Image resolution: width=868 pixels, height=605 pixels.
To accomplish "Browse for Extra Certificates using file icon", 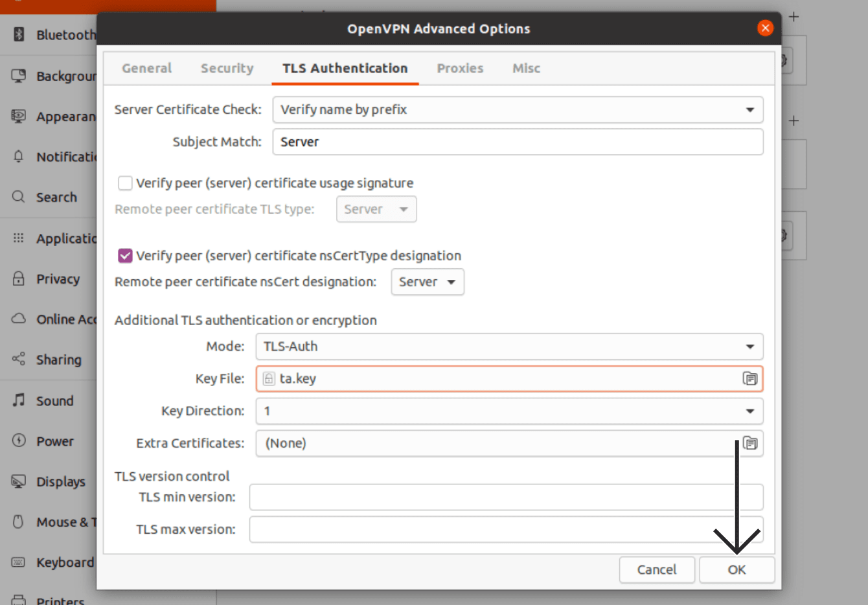I will point(750,443).
